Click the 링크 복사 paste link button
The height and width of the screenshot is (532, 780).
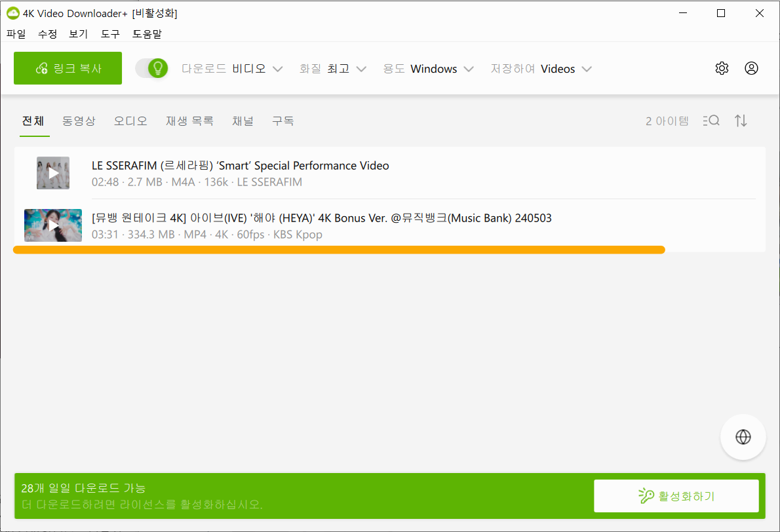[68, 68]
